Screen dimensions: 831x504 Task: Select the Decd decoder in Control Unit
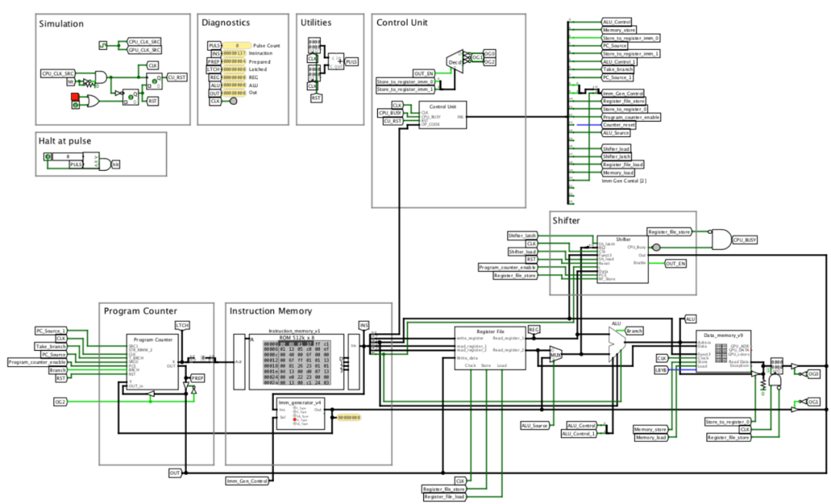click(x=456, y=62)
